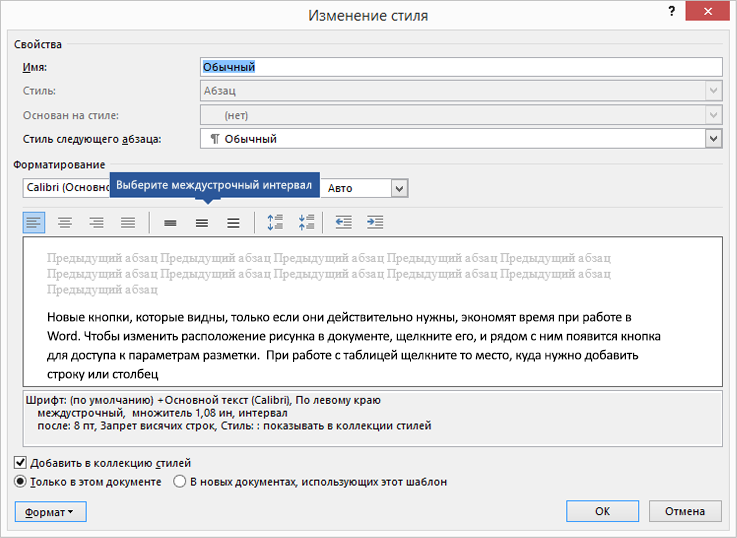Confirm changes with OK button

[603, 511]
